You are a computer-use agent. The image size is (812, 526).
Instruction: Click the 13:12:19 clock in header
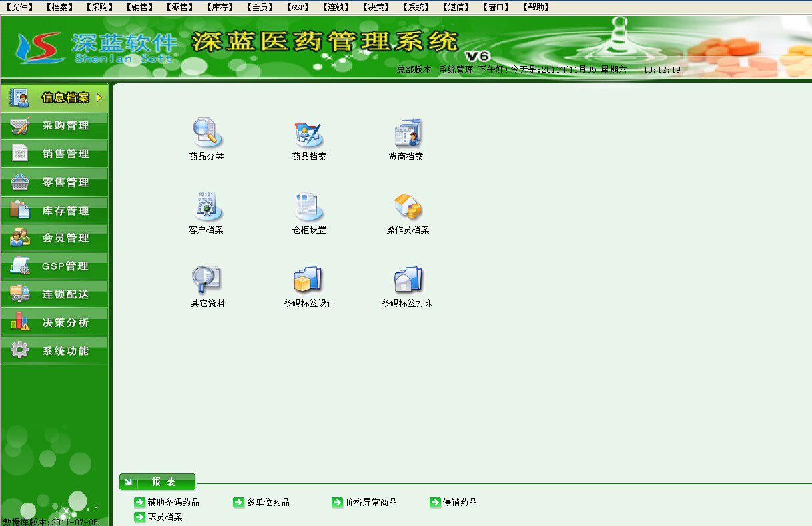pyautogui.click(x=661, y=69)
